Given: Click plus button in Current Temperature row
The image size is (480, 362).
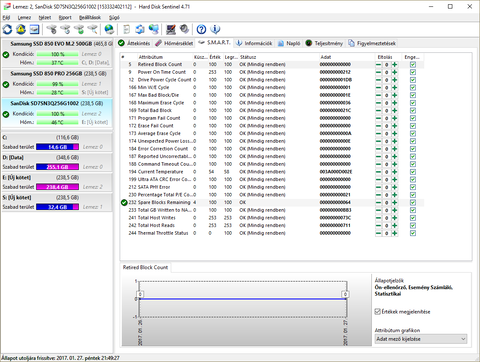Looking at the screenshot, I should click(395, 172).
